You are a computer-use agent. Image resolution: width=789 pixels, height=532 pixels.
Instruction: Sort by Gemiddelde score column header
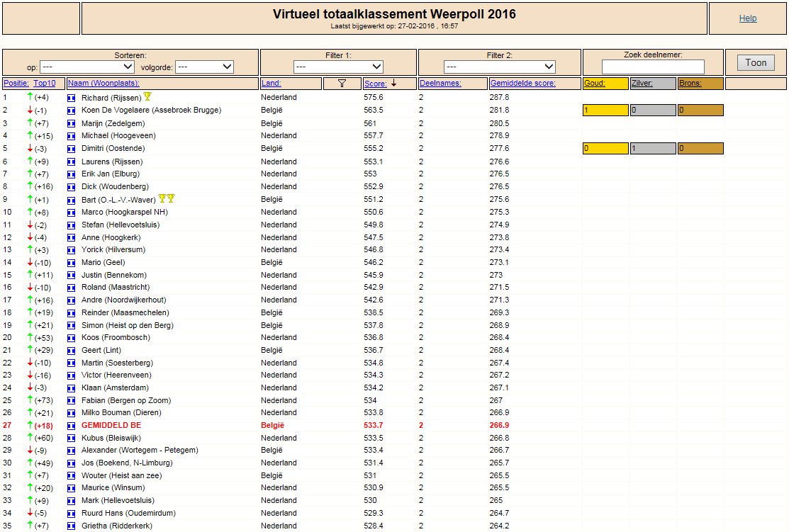click(523, 84)
